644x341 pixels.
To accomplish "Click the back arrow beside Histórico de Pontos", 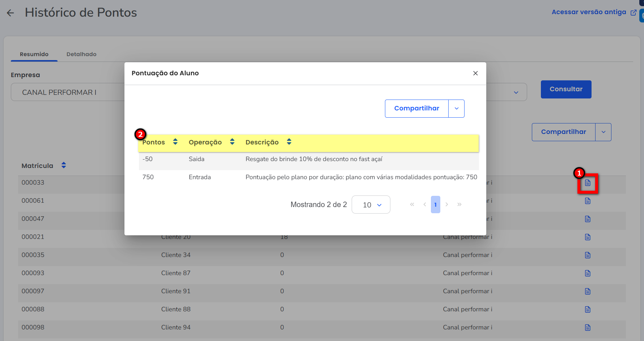I will (10, 13).
